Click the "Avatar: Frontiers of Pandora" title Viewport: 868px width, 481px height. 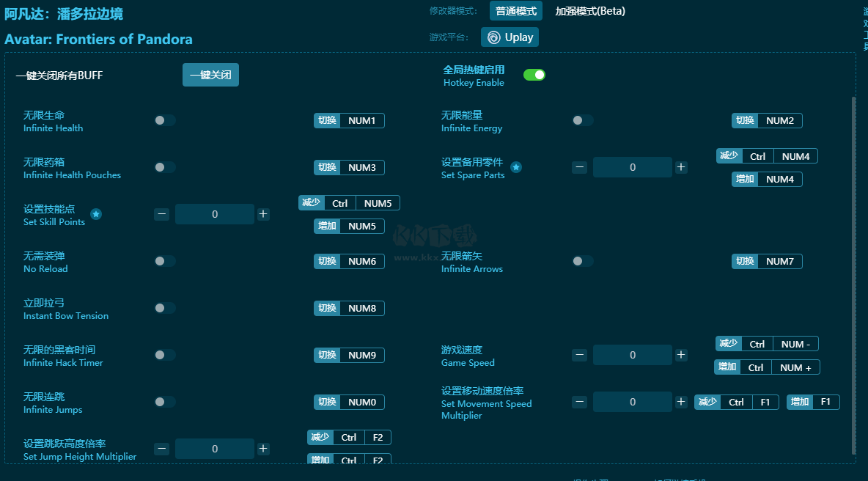pyautogui.click(x=98, y=40)
